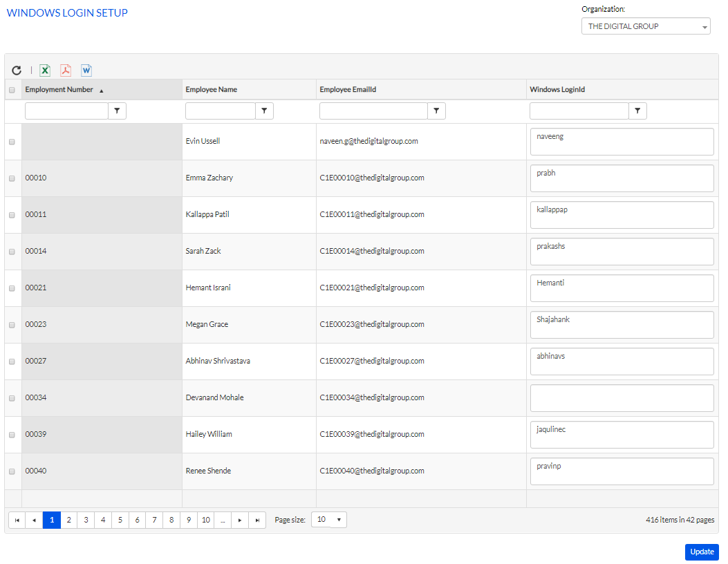Export the grid to Excel
728x564 pixels.
(45, 70)
